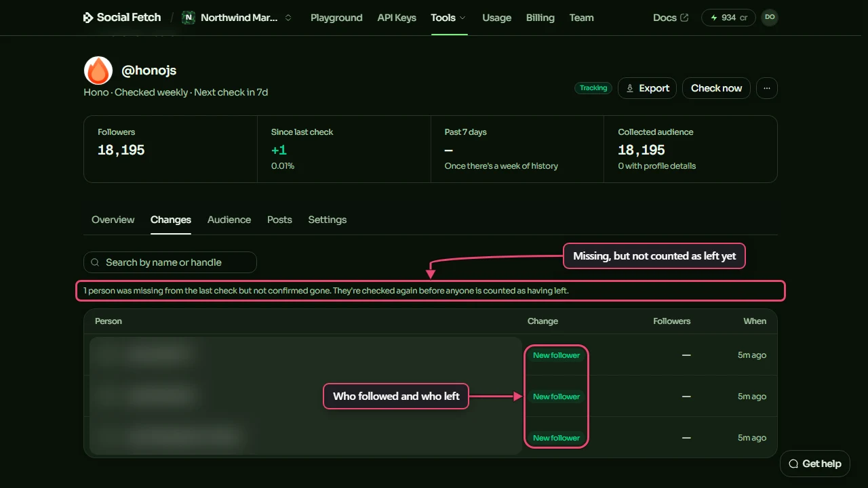Open the DO user avatar menu

(770, 18)
